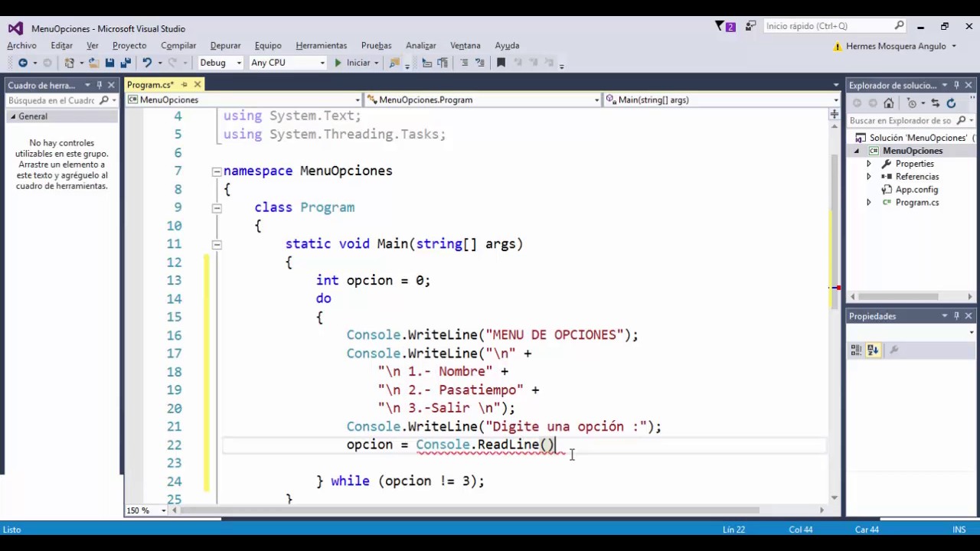Click the Home icon in Solution Explorer

[888, 103]
